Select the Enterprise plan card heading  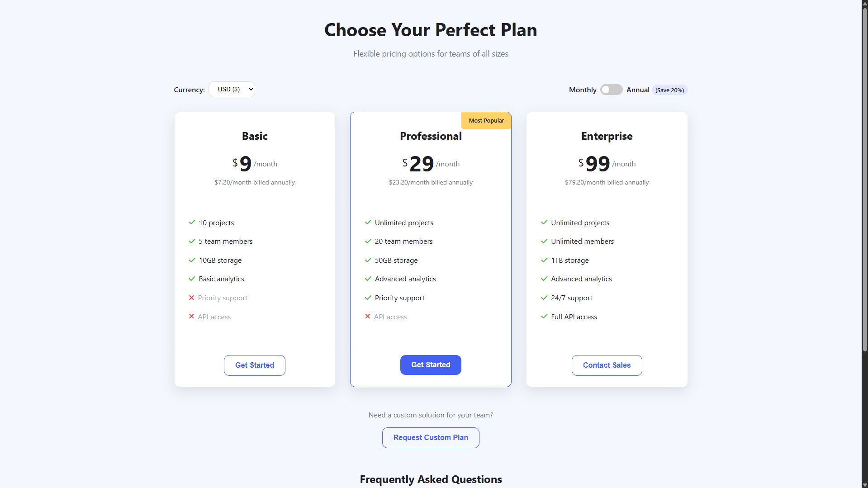pos(607,136)
